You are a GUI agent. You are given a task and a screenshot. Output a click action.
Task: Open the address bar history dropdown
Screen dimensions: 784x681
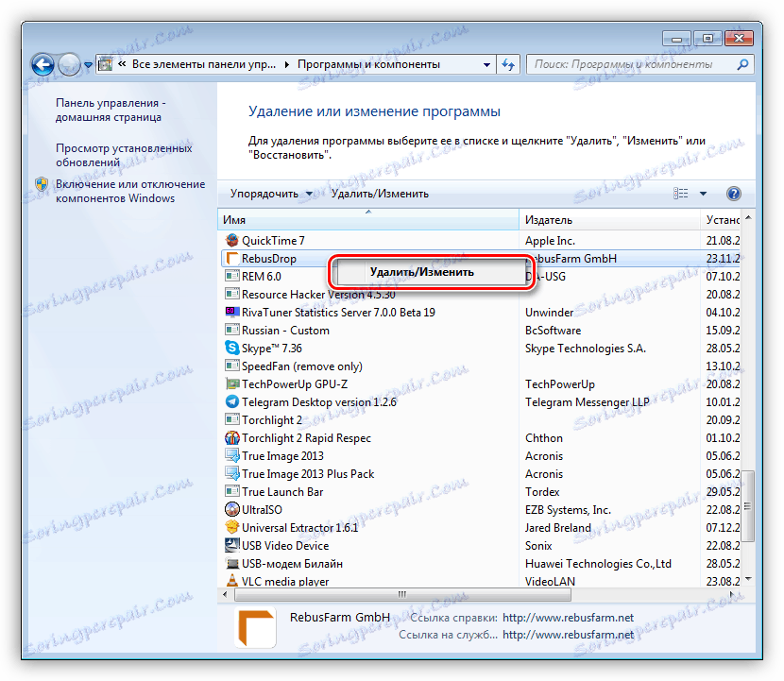[x=486, y=64]
